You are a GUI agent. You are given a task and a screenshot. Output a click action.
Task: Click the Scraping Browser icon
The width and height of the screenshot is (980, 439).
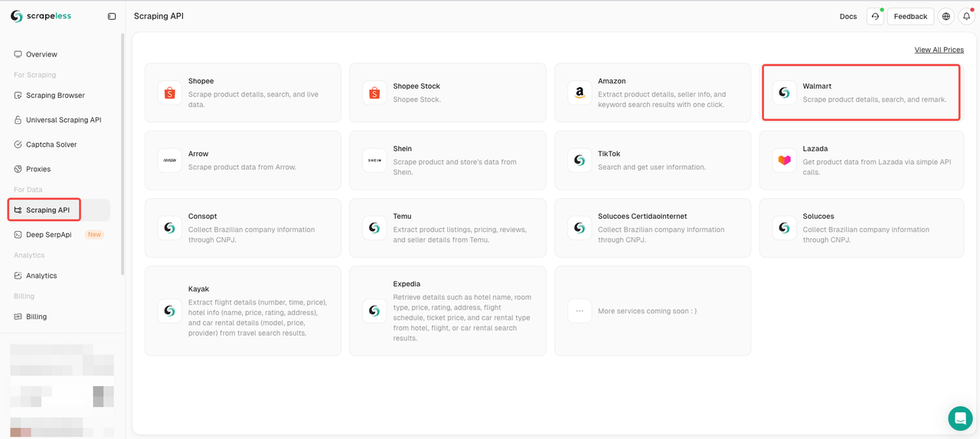click(x=18, y=96)
